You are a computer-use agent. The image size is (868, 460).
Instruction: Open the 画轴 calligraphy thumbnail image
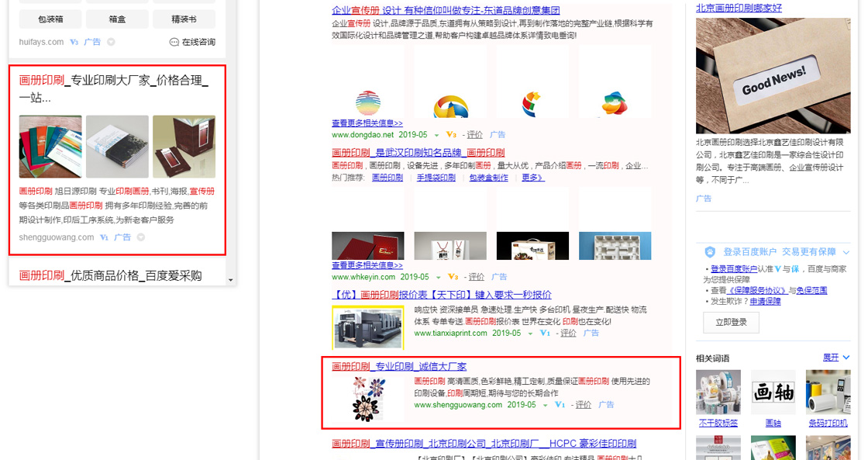(x=773, y=393)
